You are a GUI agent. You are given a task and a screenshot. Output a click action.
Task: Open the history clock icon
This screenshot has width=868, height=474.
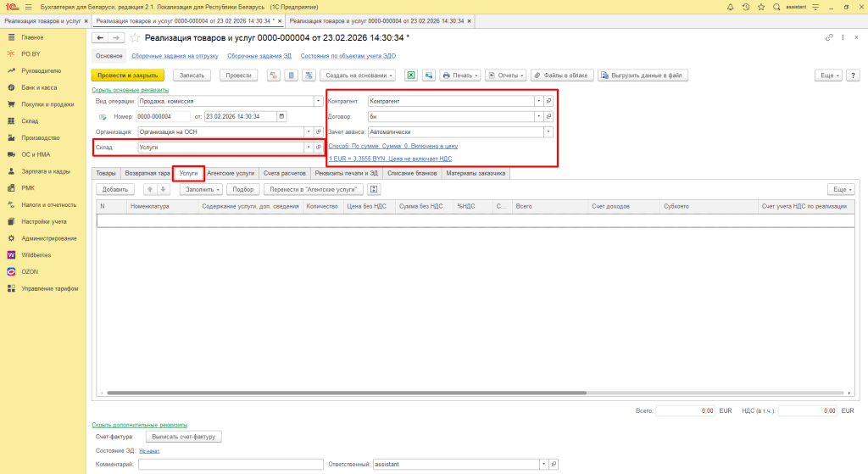pos(745,7)
